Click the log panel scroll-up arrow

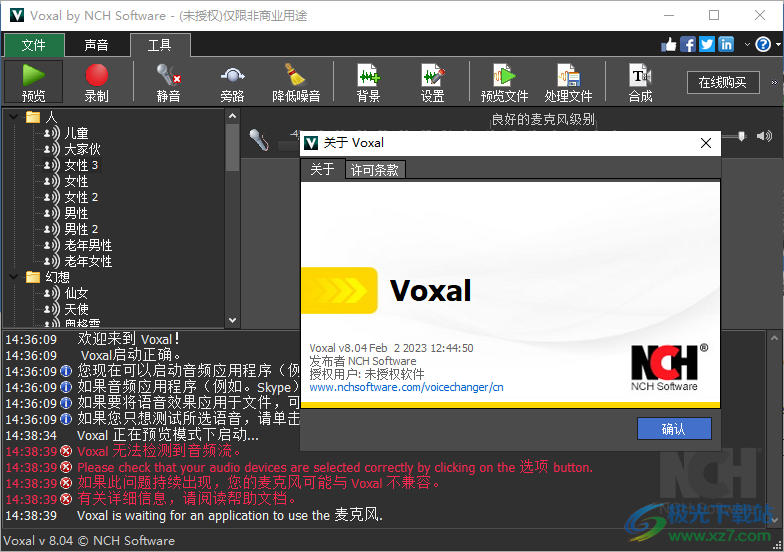(774, 338)
